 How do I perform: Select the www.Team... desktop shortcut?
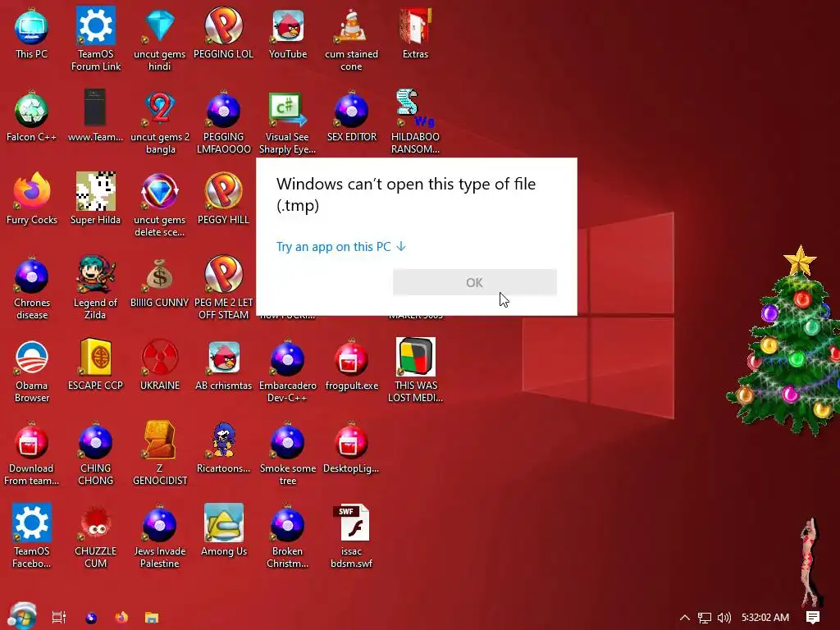(x=95, y=116)
